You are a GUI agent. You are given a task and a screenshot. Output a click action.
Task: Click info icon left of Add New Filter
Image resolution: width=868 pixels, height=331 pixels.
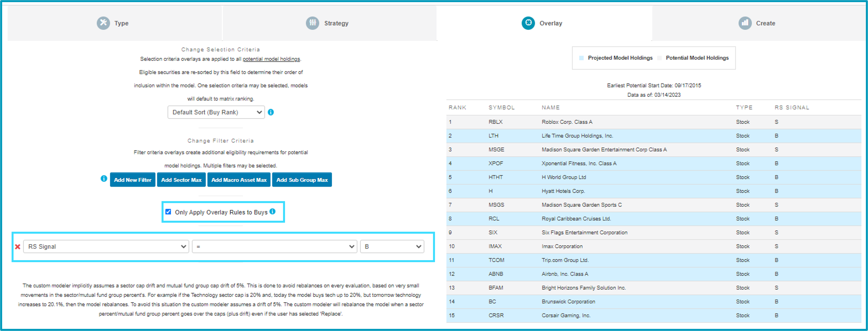point(104,179)
